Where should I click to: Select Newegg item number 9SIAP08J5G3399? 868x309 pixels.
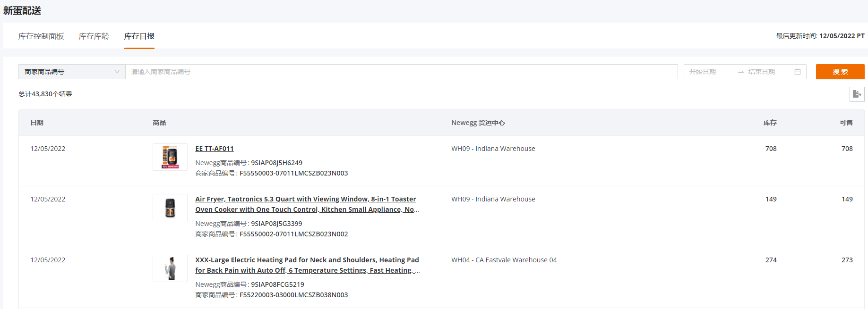point(276,224)
